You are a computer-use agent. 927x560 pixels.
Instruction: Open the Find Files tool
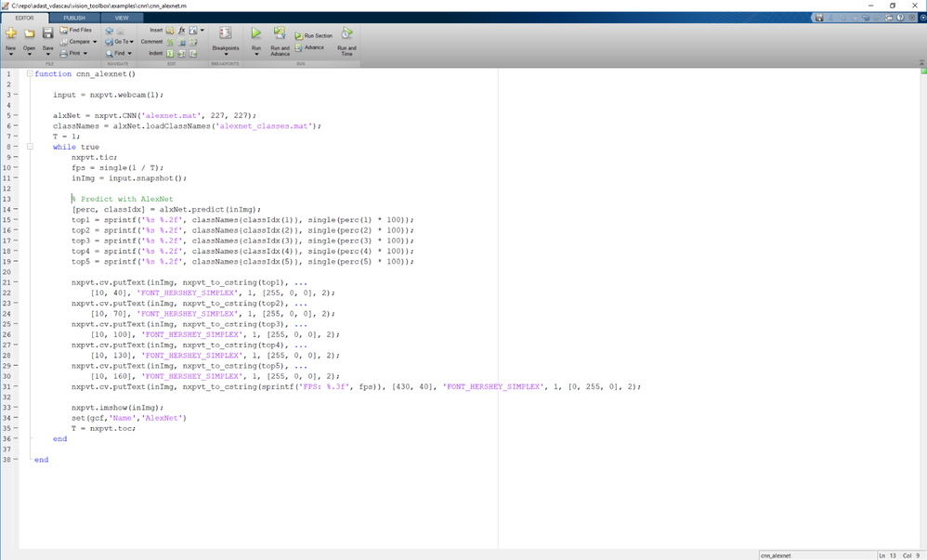(x=75, y=30)
